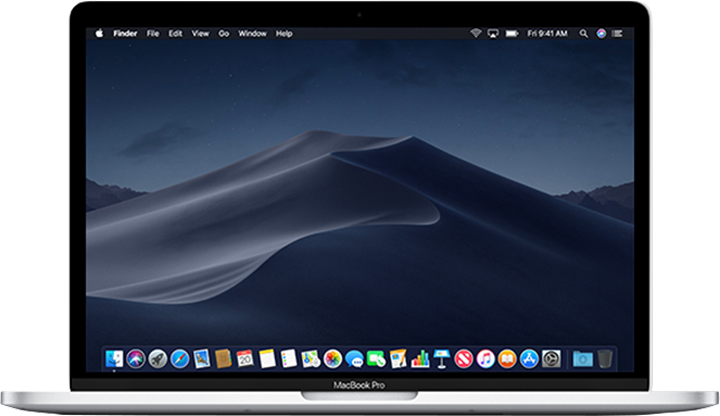
Task: Open the Wi-Fi status menu
Action: tap(476, 33)
